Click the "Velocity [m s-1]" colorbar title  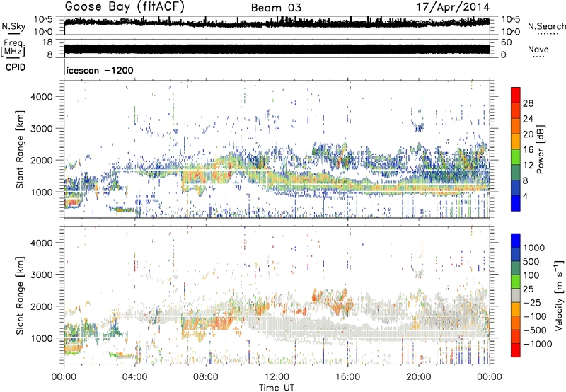pyautogui.click(x=559, y=295)
